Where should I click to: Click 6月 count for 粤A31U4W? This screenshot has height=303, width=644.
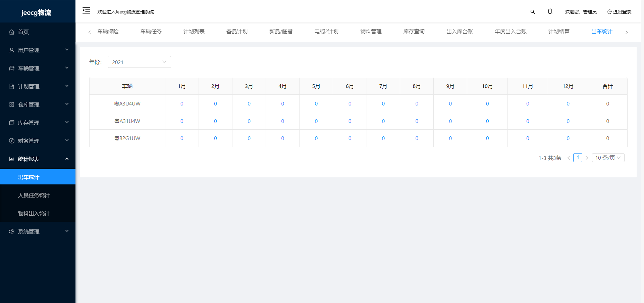(x=350, y=121)
